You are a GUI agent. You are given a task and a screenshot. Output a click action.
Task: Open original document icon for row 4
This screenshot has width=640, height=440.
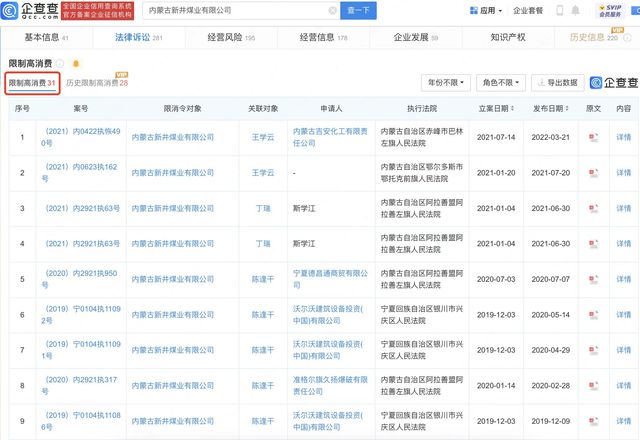593,244
